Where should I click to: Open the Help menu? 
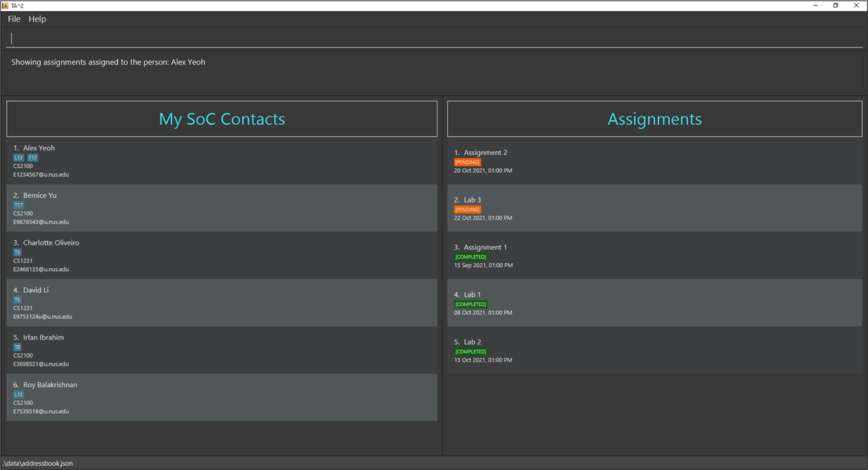(37, 19)
